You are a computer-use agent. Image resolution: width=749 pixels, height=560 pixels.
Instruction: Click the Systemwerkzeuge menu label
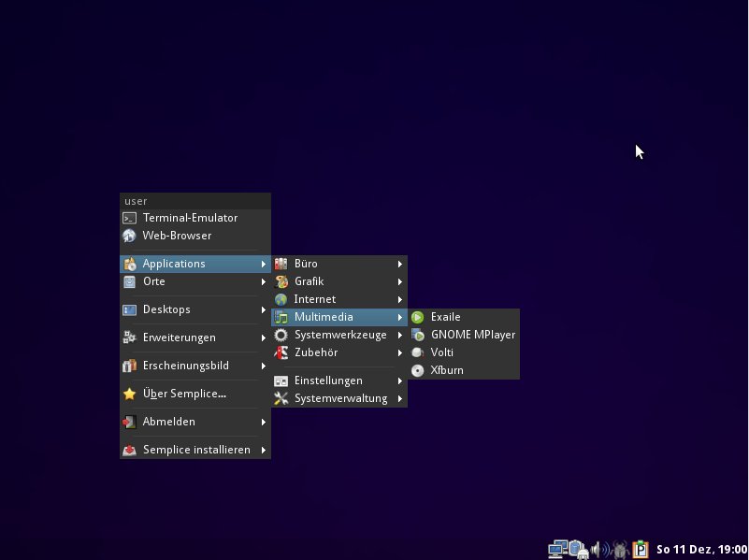tap(340, 335)
